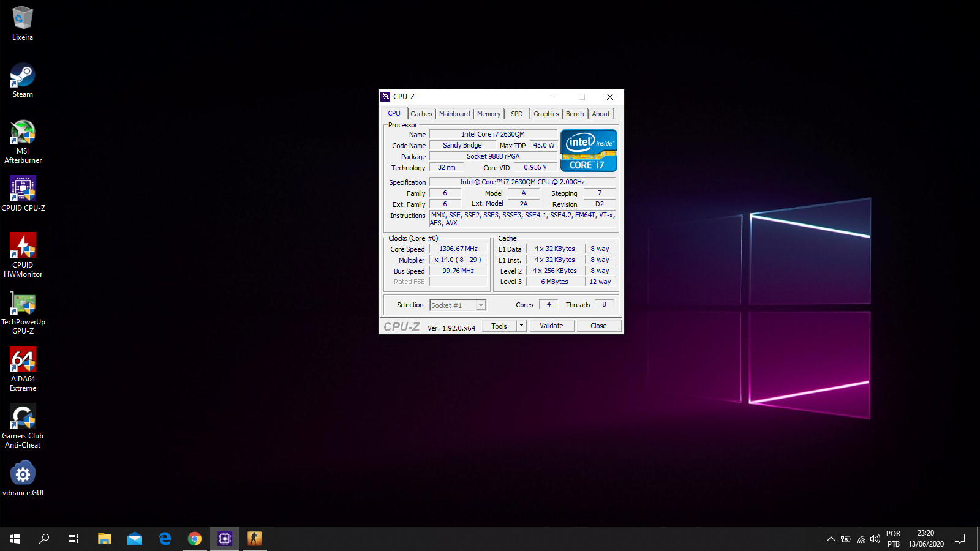Click the Specification i7-2630QM field
Screen dimensions: 980x551
(x=522, y=182)
